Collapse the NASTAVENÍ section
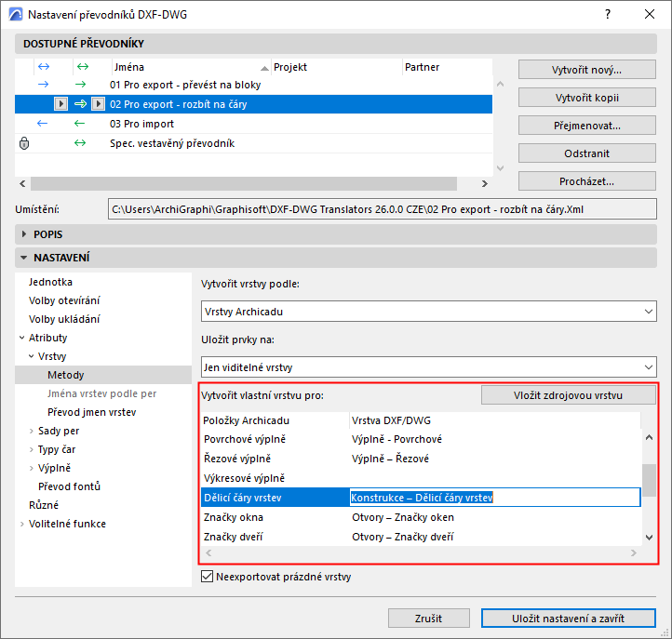672x639 pixels. tap(23, 258)
